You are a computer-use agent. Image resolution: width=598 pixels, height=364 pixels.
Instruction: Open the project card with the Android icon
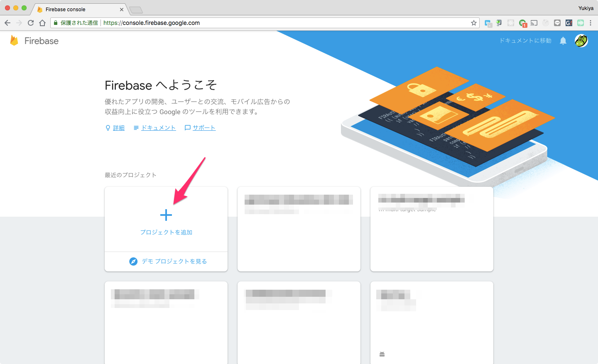432,322
